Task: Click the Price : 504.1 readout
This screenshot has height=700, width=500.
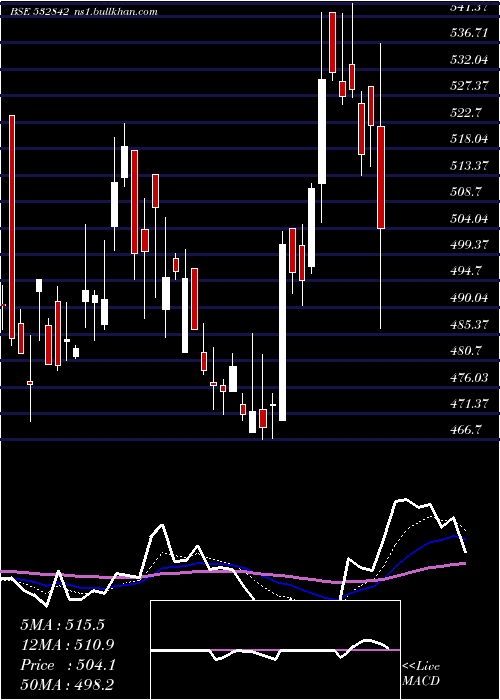Action: (67, 665)
